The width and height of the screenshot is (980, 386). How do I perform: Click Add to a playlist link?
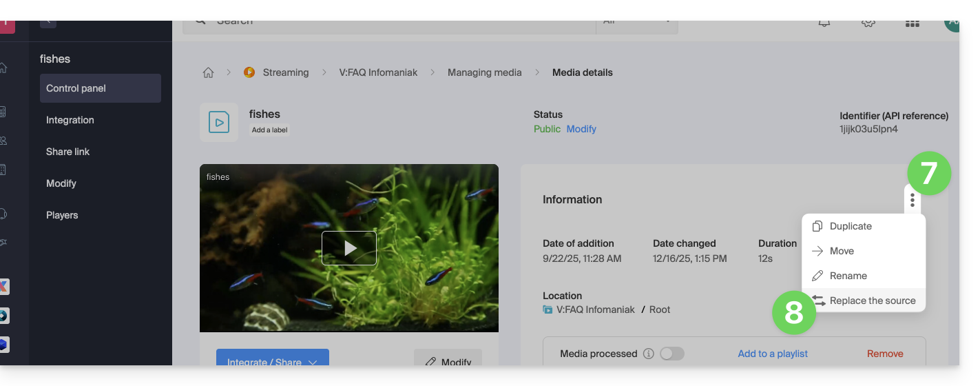(773, 354)
